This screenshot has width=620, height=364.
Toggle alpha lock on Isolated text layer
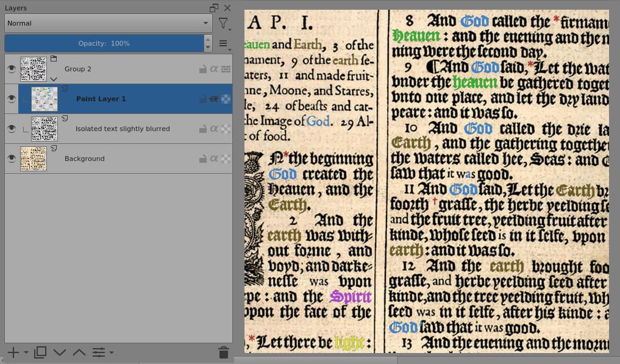pyautogui.click(x=226, y=129)
